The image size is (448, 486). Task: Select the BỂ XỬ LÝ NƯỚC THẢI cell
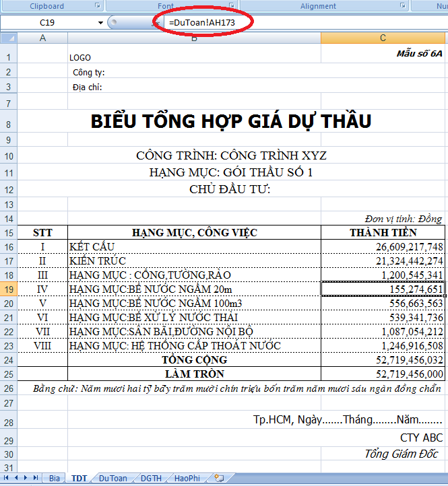[194, 318]
